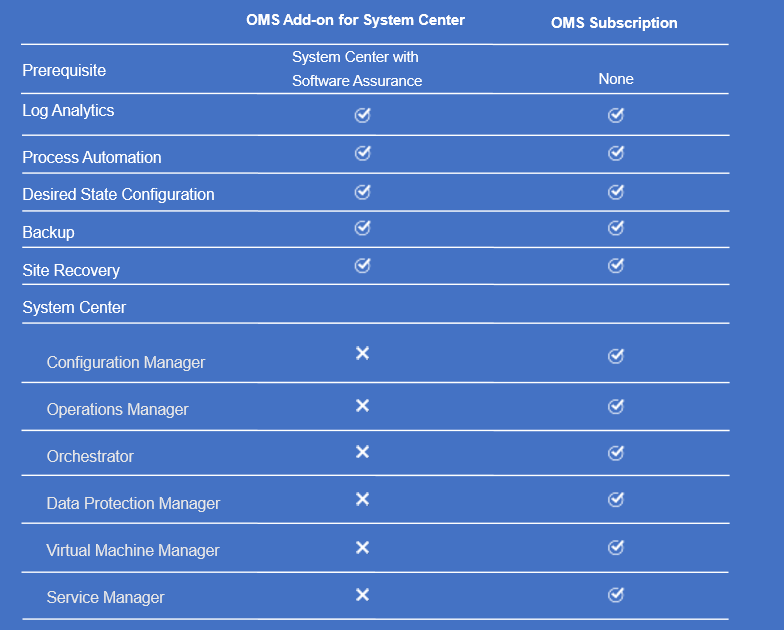Viewport: 784px width, 630px height.
Task: Click Service Manager checkmark under OMS Subscription
Action: (x=616, y=595)
